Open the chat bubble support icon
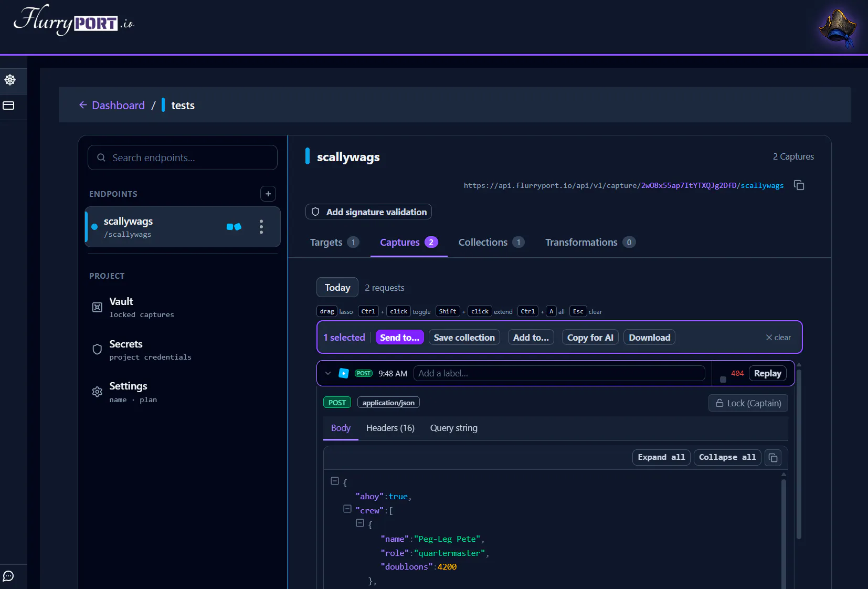Viewport: 868px width, 589px height. 8,576
